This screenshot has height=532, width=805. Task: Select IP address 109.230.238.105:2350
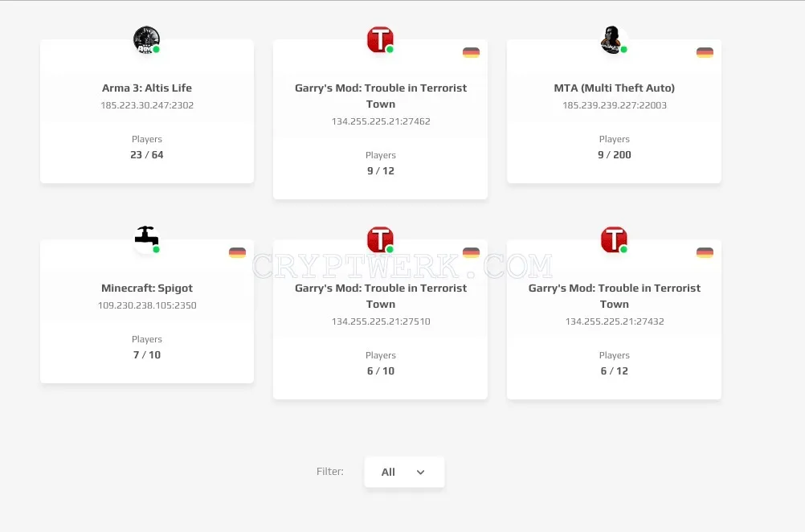[x=147, y=305]
